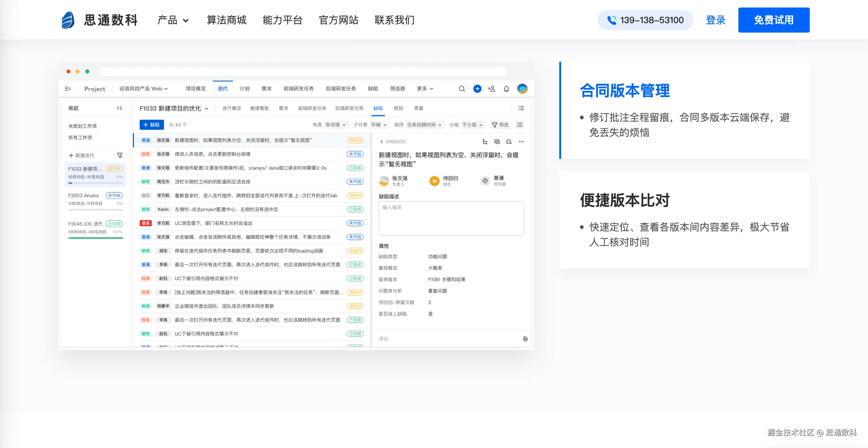The width and height of the screenshot is (868, 448).
Task: Click the search magnifier icon in Project toolbar
Action: [462, 89]
